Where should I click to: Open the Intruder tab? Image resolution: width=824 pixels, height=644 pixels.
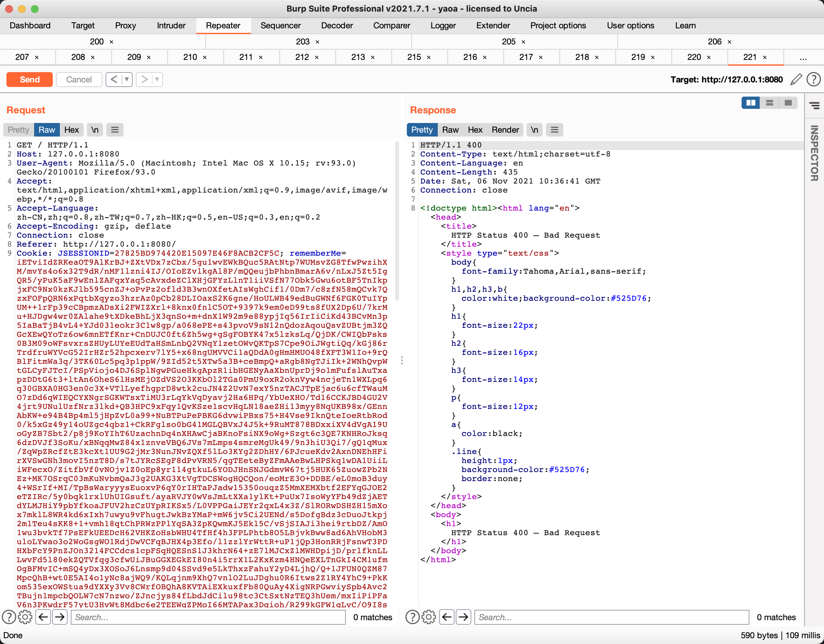point(171,26)
